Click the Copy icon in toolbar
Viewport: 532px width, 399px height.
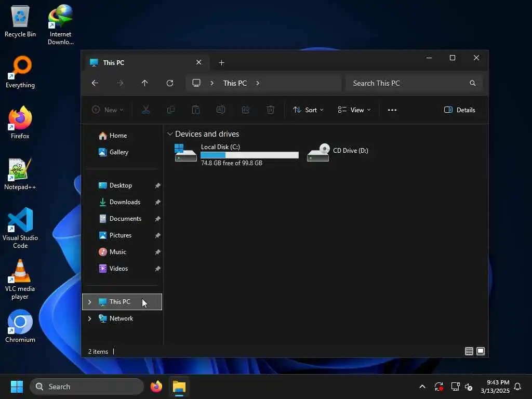click(x=170, y=110)
